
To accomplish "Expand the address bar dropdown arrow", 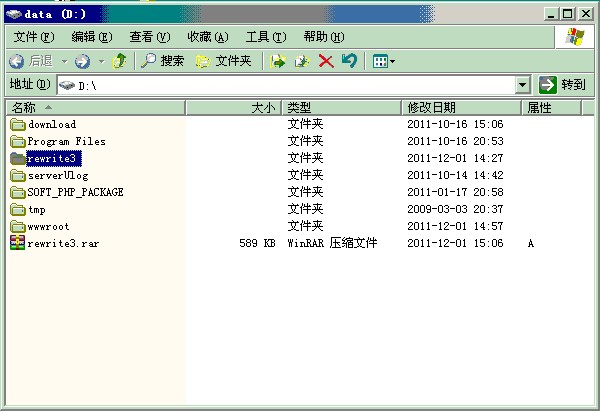I will click(x=523, y=85).
